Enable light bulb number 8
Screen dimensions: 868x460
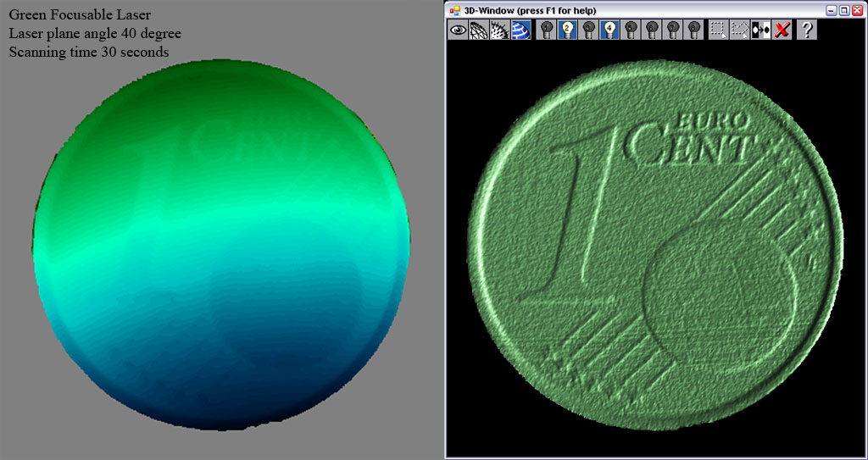pos(693,30)
